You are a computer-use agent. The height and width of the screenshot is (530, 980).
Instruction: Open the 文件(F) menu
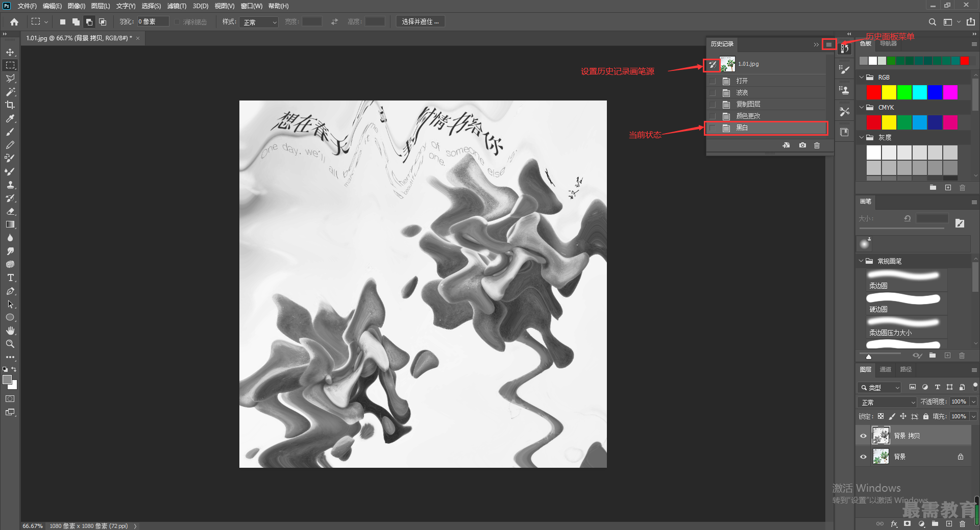coord(27,6)
